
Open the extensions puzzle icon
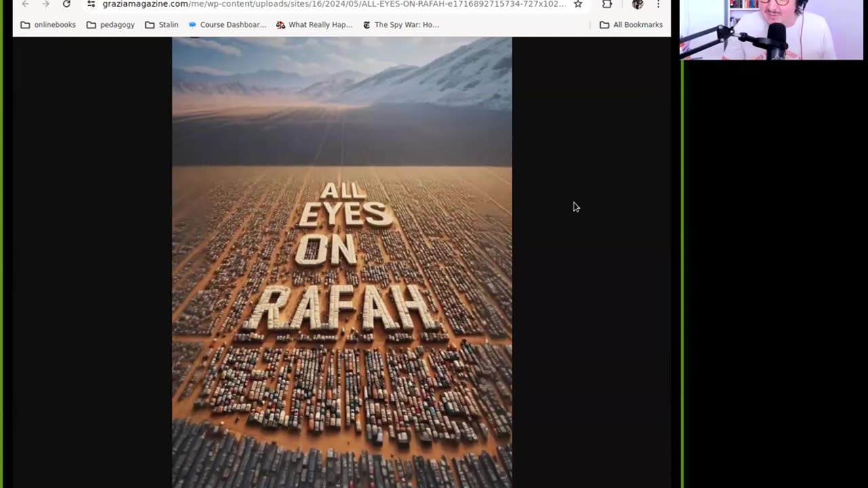[x=607, y=4]
